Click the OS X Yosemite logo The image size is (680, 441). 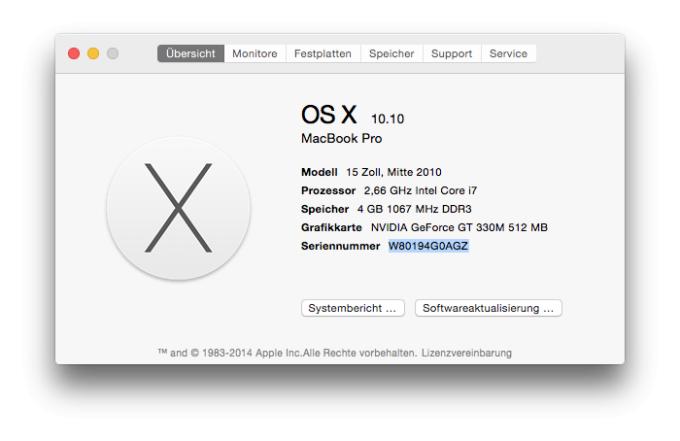pos(178,208)
